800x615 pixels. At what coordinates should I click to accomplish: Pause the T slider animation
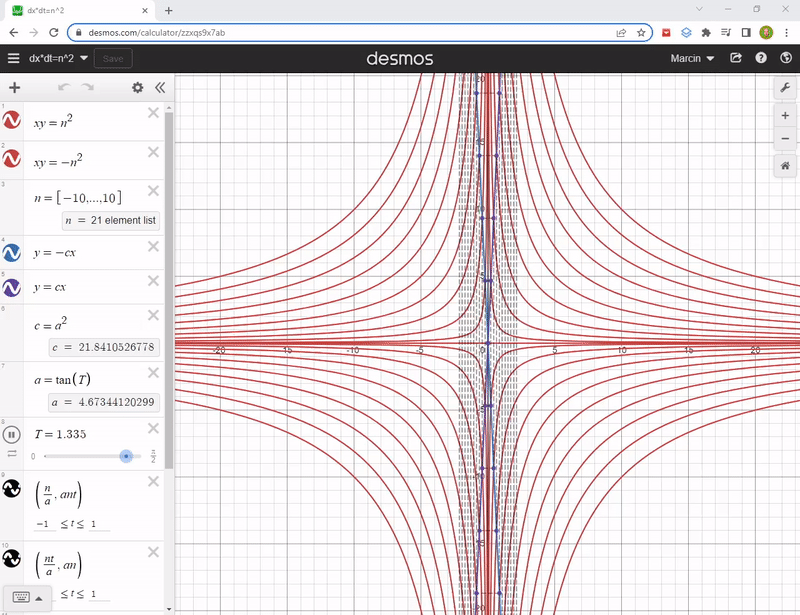point(11,435)
